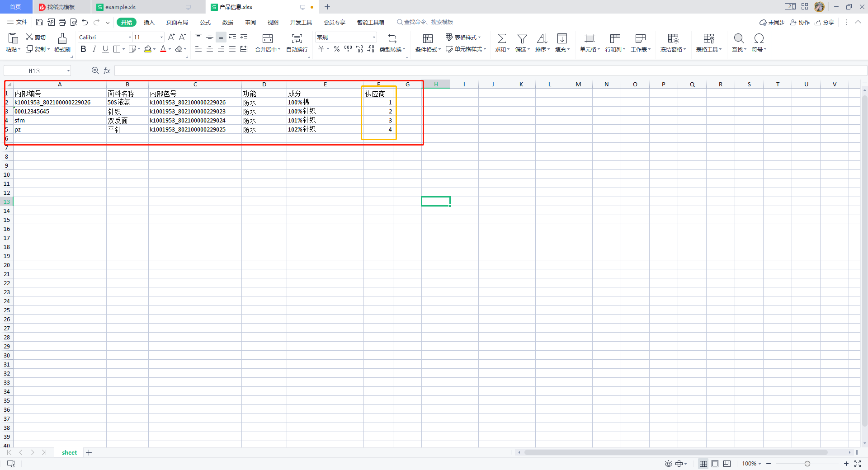Click the Symbol (符号) omega icon
The image size is (868, 470).
pyautogui.click(x=759, y=39)
